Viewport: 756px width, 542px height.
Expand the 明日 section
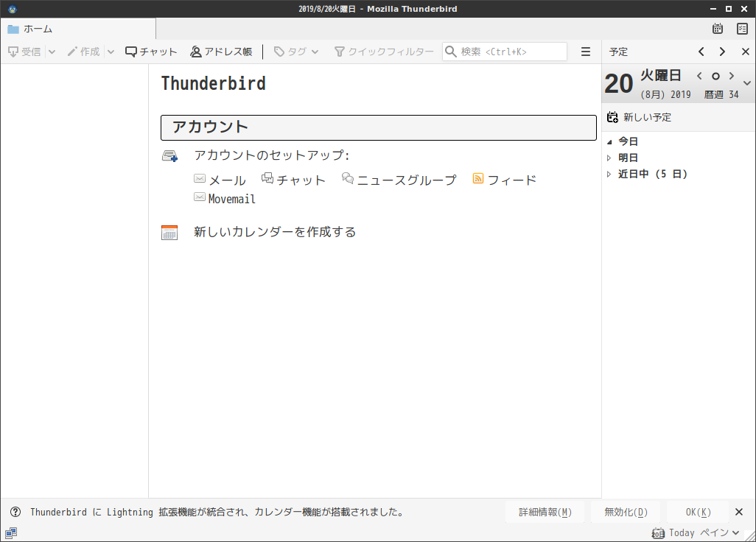(x=609, y=158)
